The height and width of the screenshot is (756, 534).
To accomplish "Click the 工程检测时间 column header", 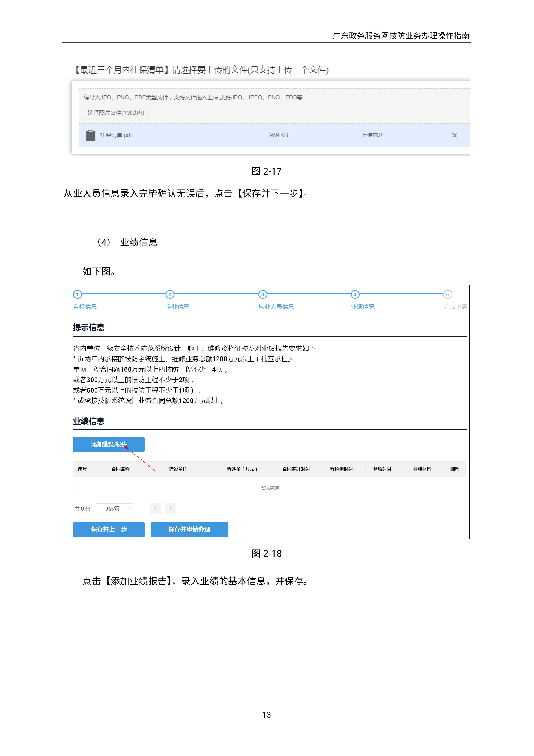I will pyautogui.click(x=339, y=469).
